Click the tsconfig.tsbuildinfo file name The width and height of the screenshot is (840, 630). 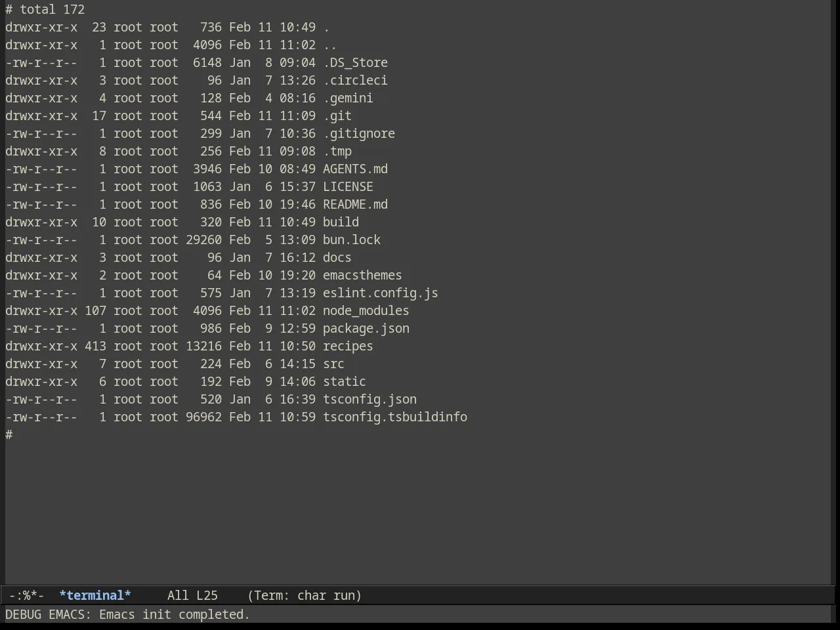pyautogui.click(x=395, y=417)
